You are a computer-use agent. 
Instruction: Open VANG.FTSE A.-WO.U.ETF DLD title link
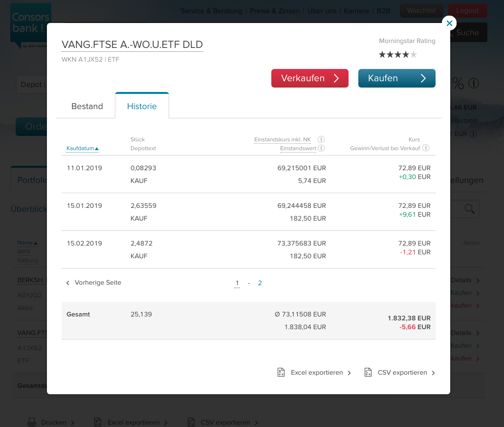132,45
